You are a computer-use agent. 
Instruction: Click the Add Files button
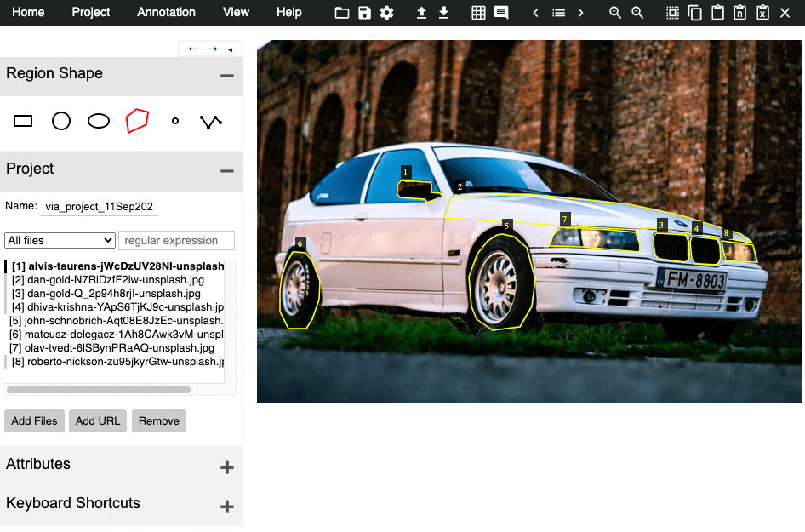point(34,421)
